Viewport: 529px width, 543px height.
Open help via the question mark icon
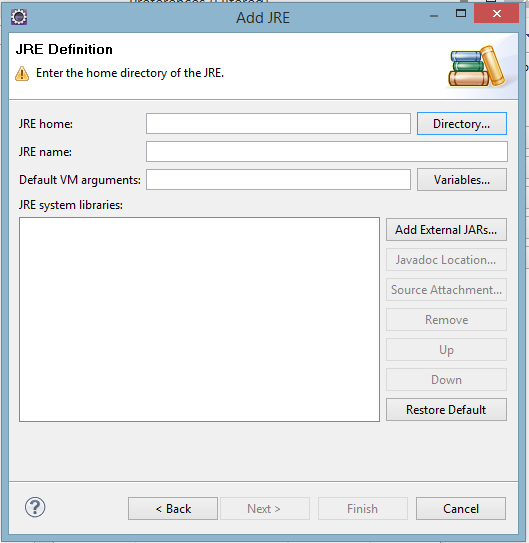click(35, 507)
